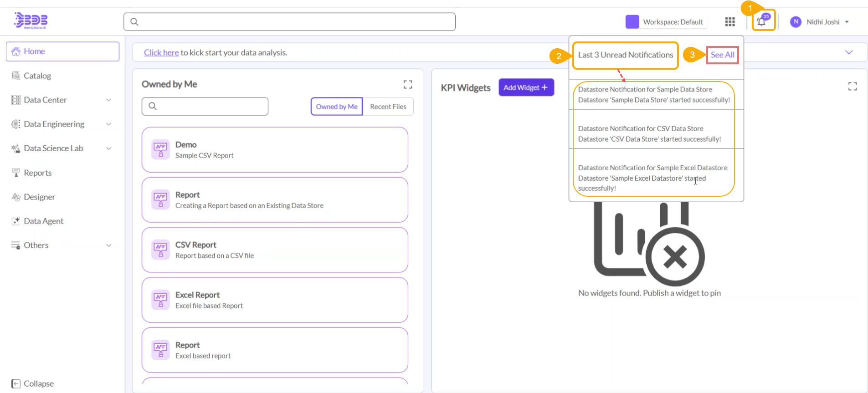
Task: Switch to the Owned by Me toggle
Action: 336,107
